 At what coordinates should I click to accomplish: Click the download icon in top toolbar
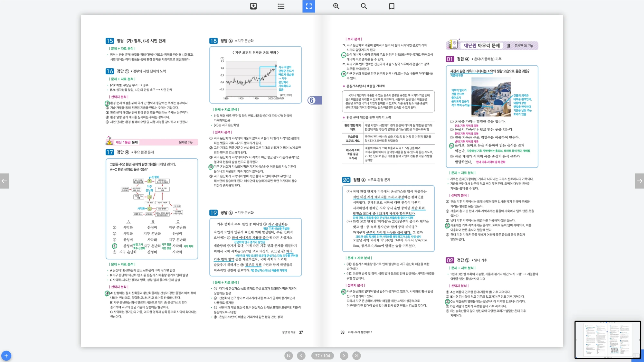tap(253, 6)
